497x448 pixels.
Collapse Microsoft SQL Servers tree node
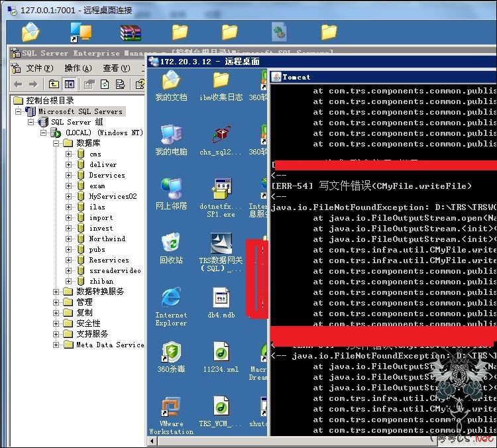pos(19,111)
